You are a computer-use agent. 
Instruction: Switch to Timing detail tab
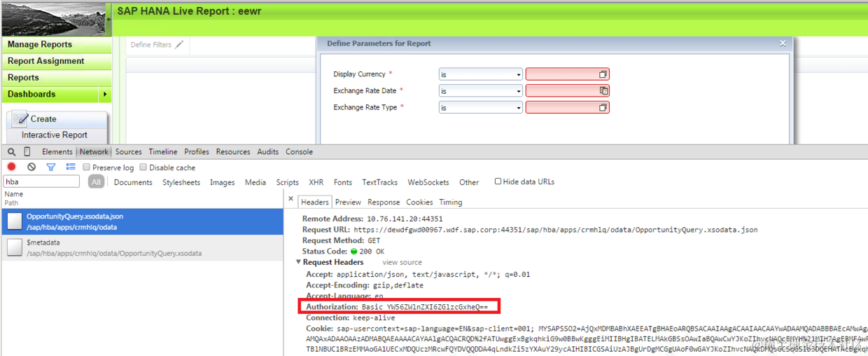coord(451,203)
